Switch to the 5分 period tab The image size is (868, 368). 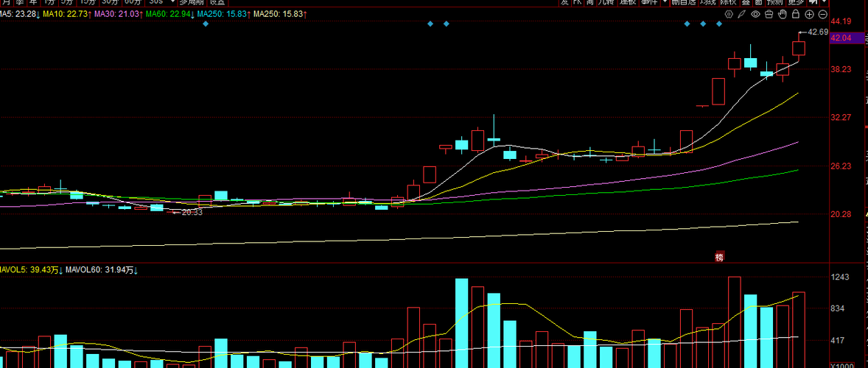[x=66, y=2]
